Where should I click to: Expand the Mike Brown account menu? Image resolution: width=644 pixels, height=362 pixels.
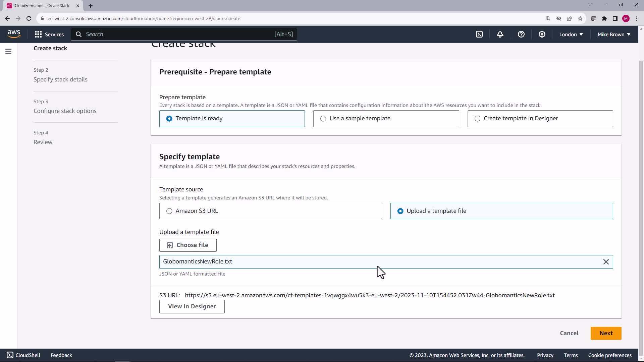pyautogui.click(x=613, y=34)
